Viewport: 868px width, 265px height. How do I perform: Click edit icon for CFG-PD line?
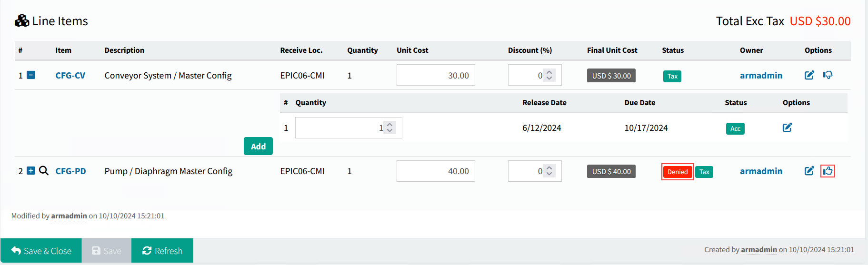809,171
